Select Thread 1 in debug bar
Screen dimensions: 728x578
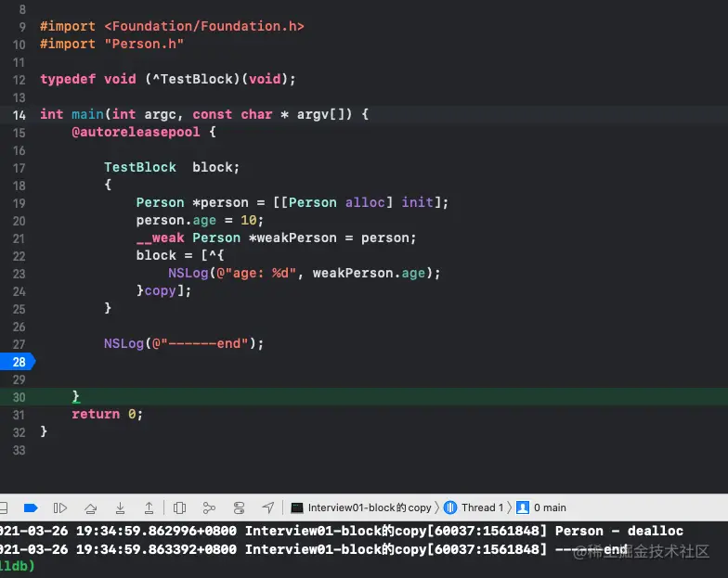click(474, 508)
